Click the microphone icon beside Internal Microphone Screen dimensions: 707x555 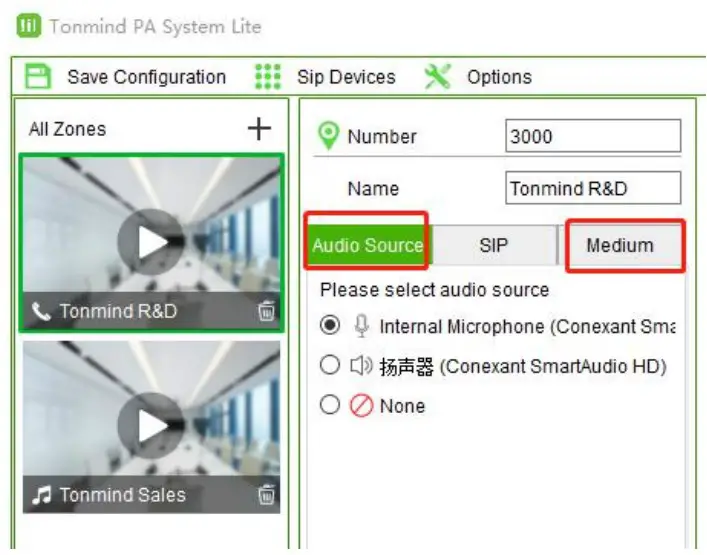362,326
